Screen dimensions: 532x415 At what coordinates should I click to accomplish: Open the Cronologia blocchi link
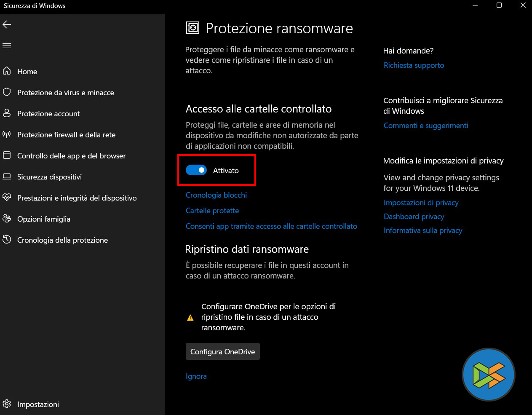click(216, 195)
